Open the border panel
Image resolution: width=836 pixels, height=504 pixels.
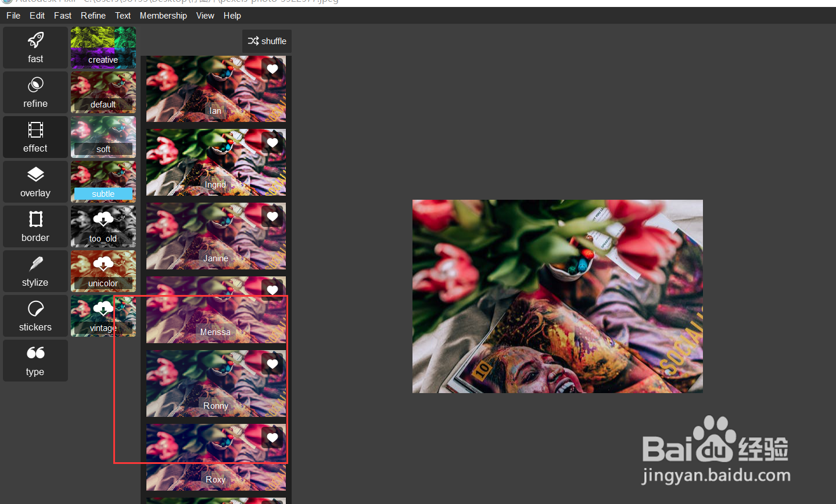coord(35,226)
